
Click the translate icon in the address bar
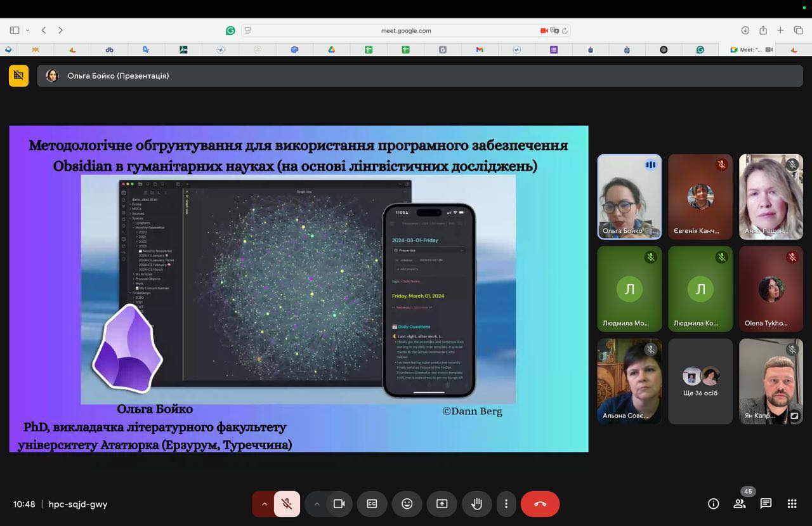point(554,30)
